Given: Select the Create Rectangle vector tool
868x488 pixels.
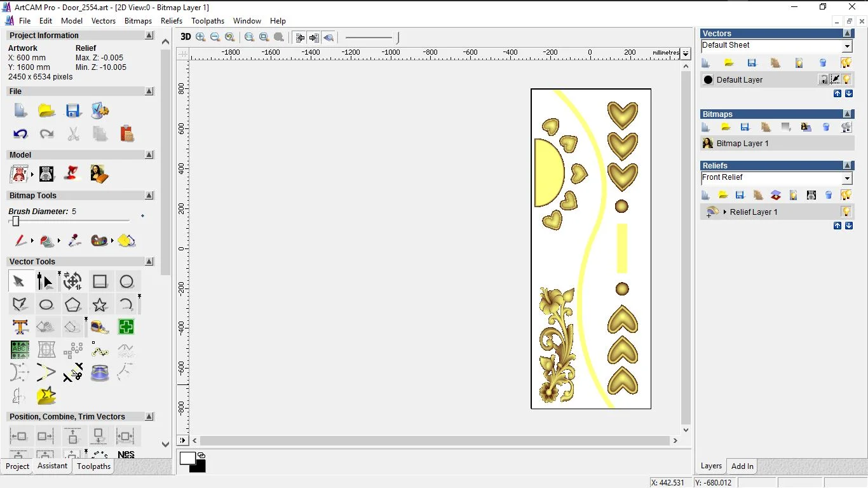Looking at the screenshot, I should tap(100, 281).
